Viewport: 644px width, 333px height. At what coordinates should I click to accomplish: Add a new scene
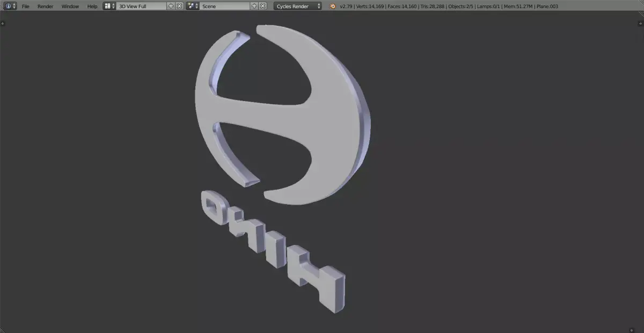(x=254, y=6)
